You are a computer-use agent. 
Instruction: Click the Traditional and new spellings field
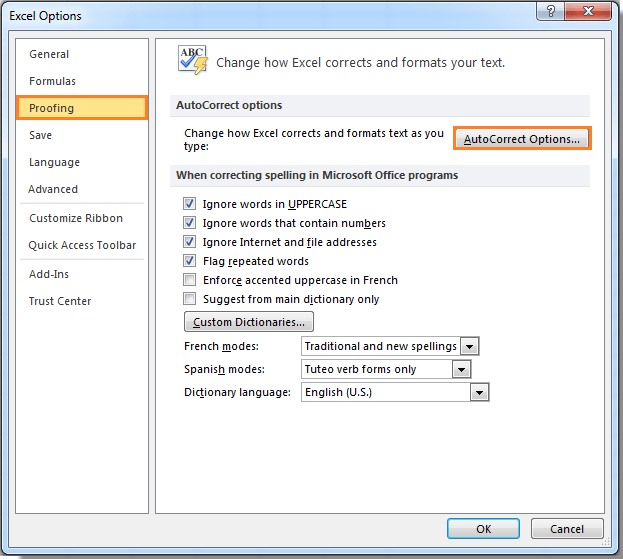381,346
